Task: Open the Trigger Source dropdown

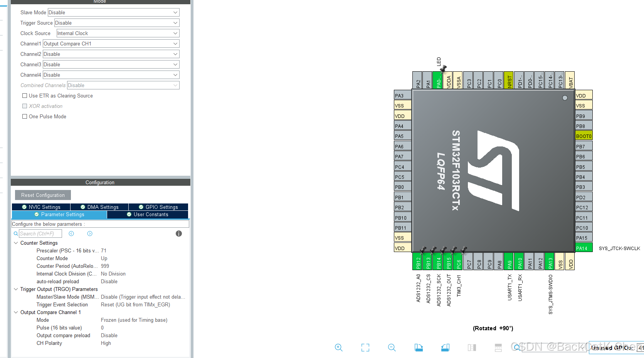Action: pyautogui.click(x=117, y=23)
